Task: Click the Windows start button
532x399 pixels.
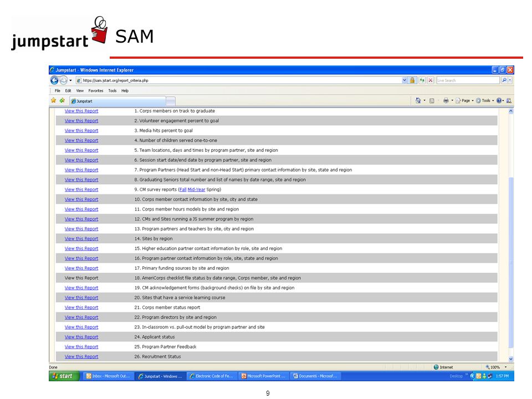Action: 64,376
